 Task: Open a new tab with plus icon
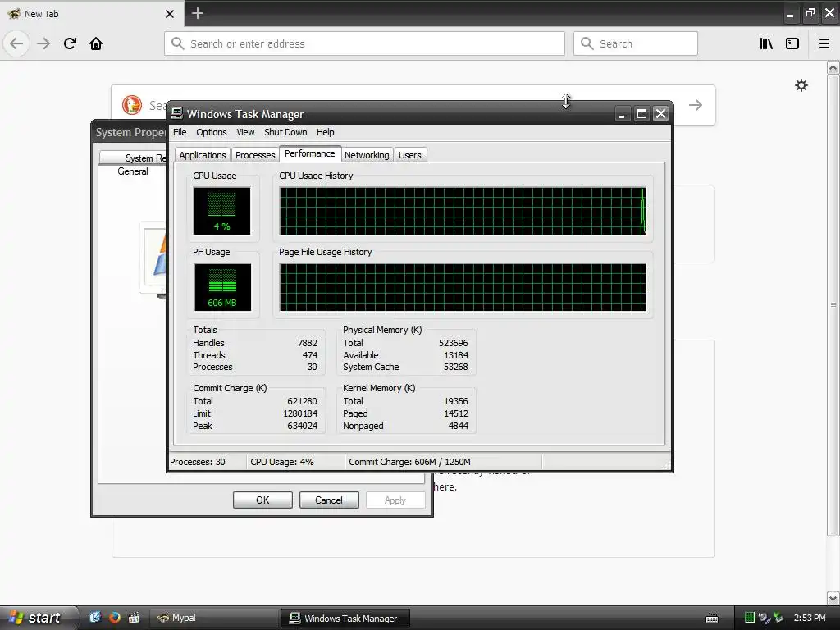pos(198,13)
